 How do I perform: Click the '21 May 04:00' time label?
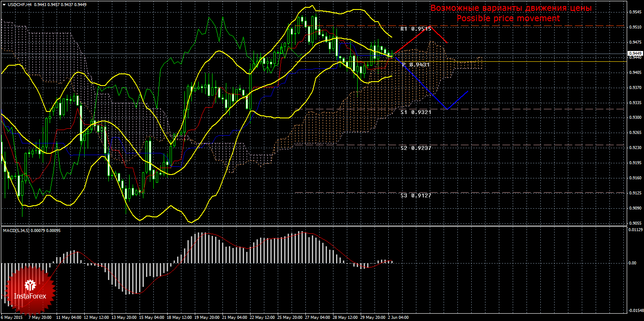(234, 317)
